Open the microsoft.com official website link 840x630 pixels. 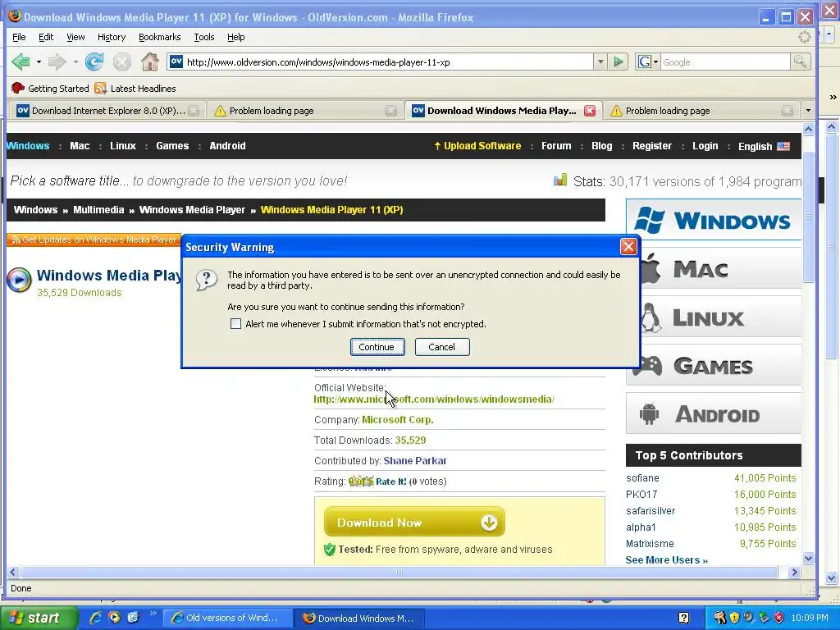pyautogui.click(x=434, y=399)
